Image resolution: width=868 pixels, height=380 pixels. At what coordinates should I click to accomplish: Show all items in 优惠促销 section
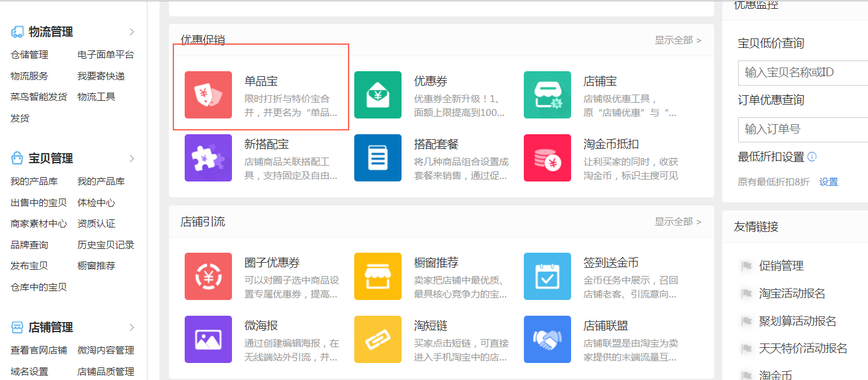678,40
